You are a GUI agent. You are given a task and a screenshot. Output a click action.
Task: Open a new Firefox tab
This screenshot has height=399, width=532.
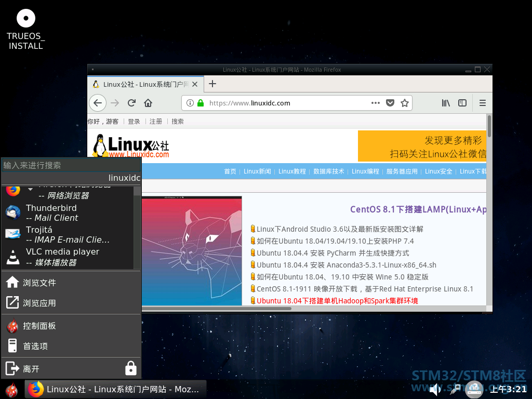[212, 84]
